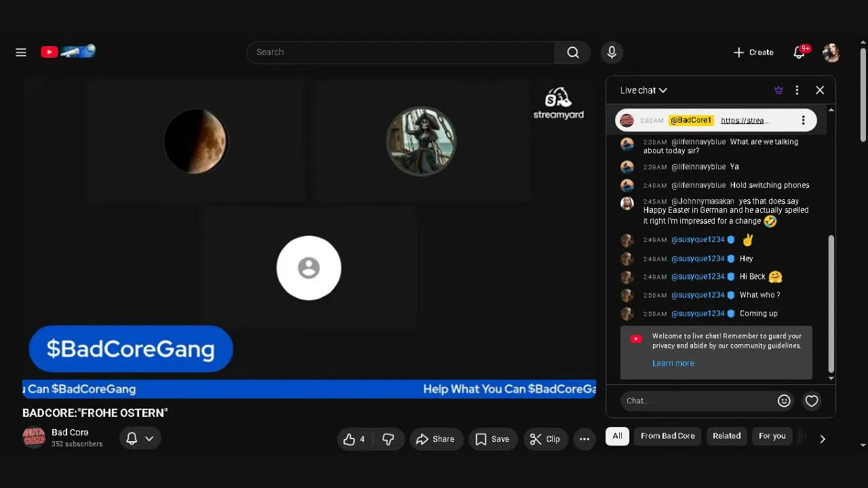
Task: Expand the Live chat mode dropdown
Action: coord(644,90)
